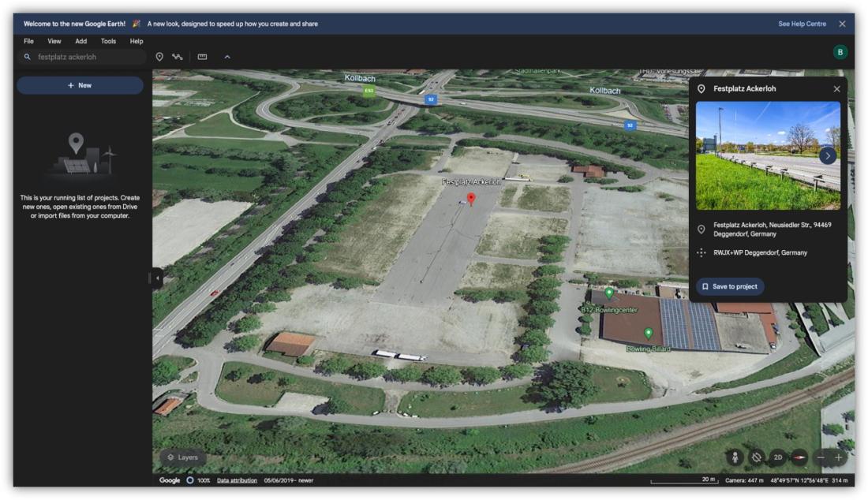This screenshot has width=868, height=500.
Task: Open the View menu
Action: coord(54,42)
